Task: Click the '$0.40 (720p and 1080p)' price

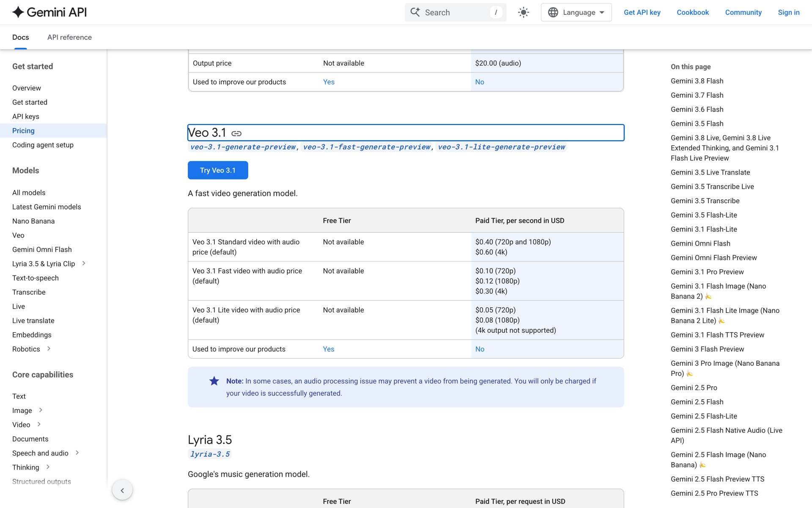Action: [513, 242]
